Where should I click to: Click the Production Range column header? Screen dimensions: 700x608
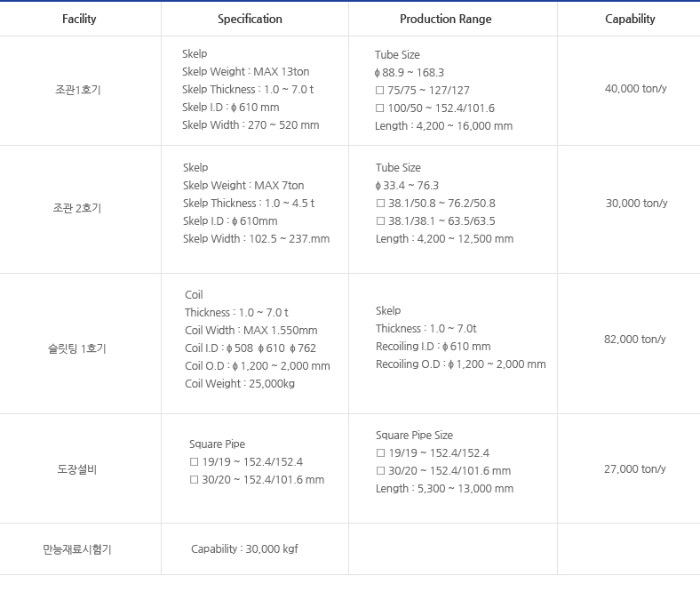[445, 19]
